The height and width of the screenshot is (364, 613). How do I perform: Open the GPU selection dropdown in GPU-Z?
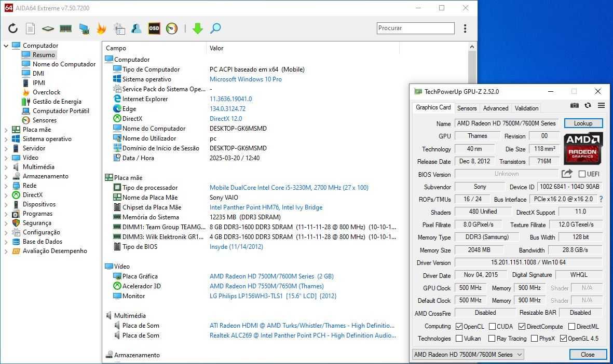468,355
